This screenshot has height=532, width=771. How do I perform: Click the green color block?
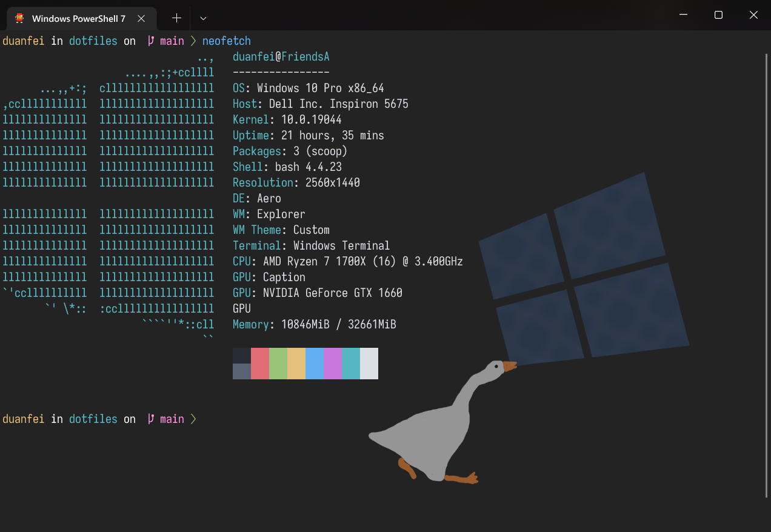click(x=278, y=364)
